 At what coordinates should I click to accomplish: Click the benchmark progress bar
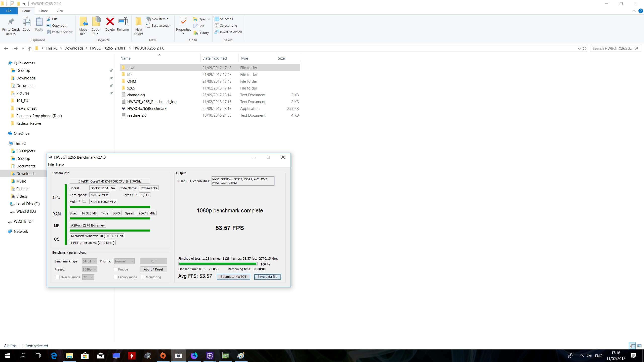(x=218, y=264)
